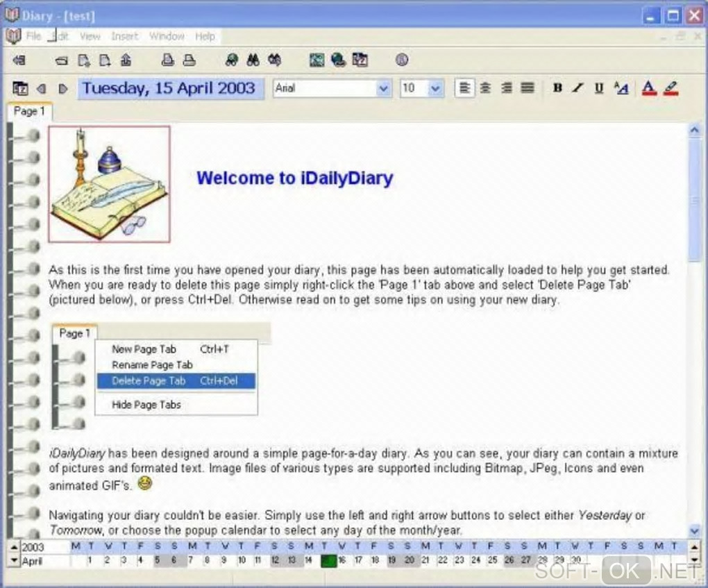Go to yesterday with left arrow button

(x=42, y=89)
